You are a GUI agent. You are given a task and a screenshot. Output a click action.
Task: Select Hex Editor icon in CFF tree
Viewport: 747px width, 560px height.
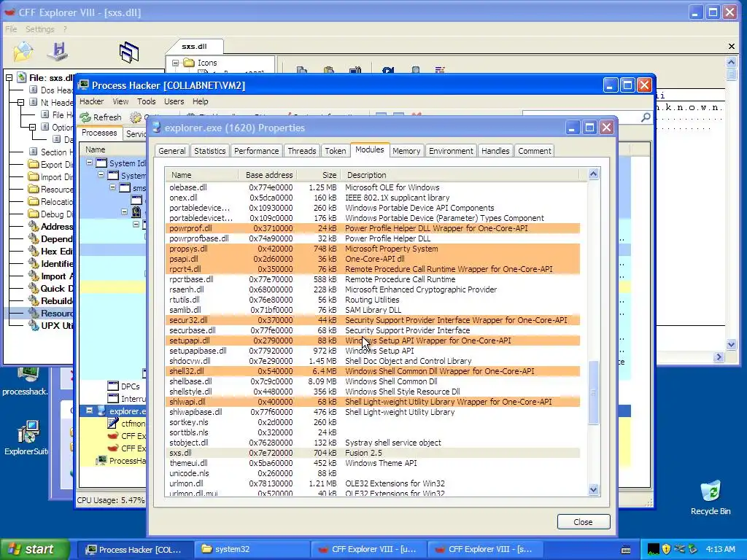[34, 252]
